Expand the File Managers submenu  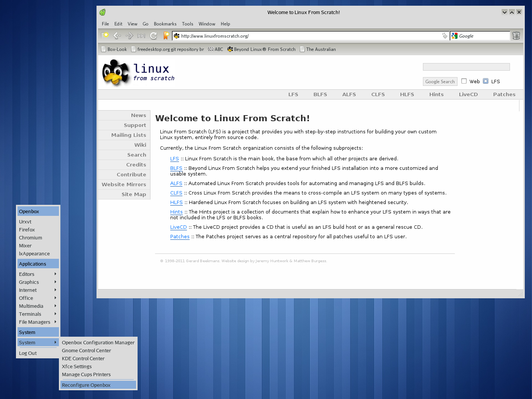[38, 322]
